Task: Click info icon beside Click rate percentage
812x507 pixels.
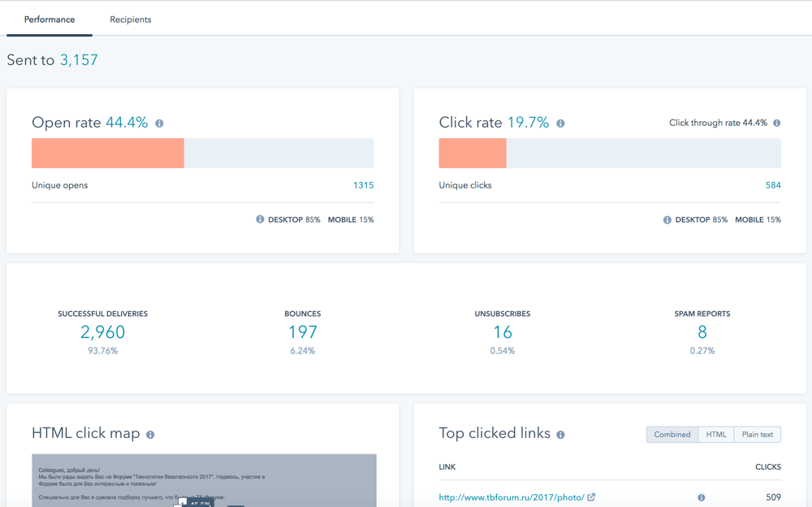Action: [x=560, y=123]
